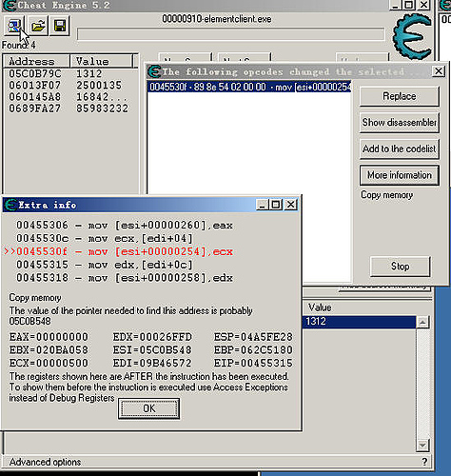Click the save floppy disk icon
The height and width of the screenshot is (476, 451).
[x=60, y=26]
